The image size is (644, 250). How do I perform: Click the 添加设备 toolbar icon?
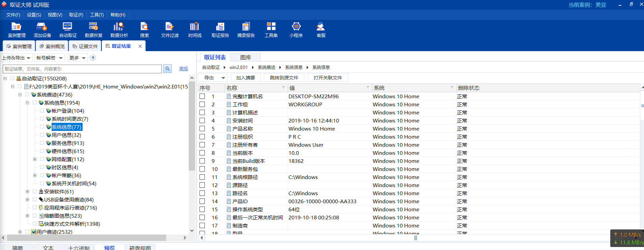42,30
